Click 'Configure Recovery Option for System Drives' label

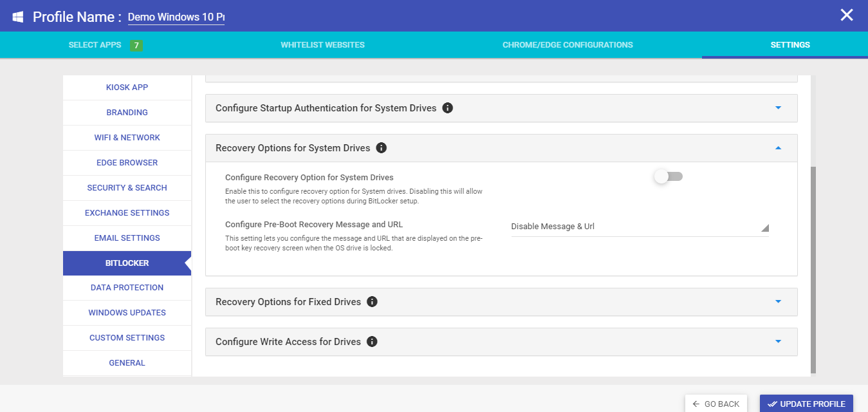click(309, 177)
